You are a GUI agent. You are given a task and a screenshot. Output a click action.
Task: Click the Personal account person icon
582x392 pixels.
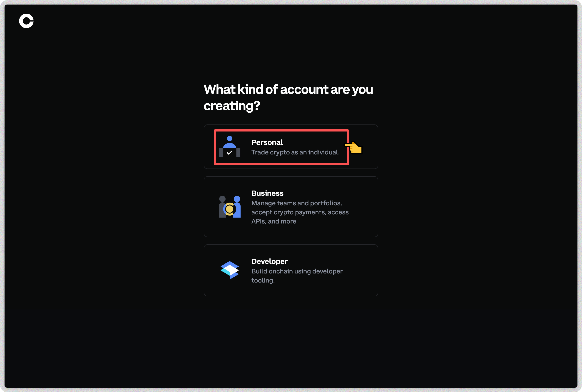(229, 146)
